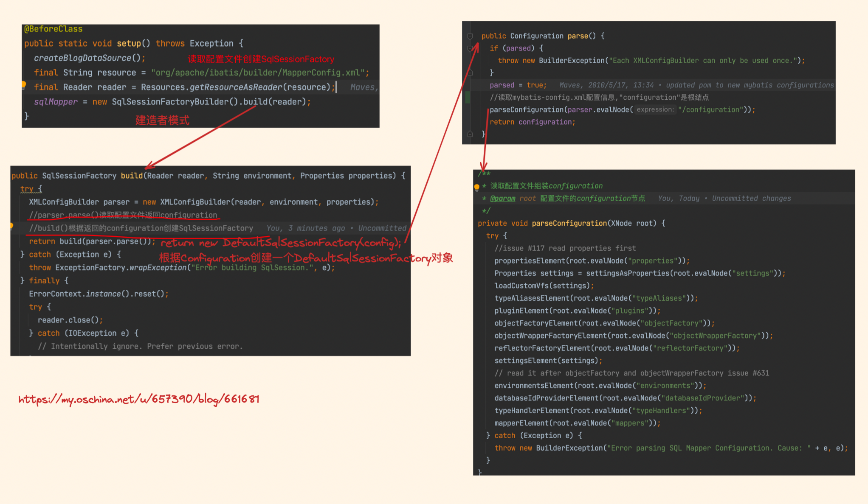Screen dimensions: 868x504
Task: Click the mapperElement(root.evalNode("mappers")) line
Action: [x=577, y=423]
